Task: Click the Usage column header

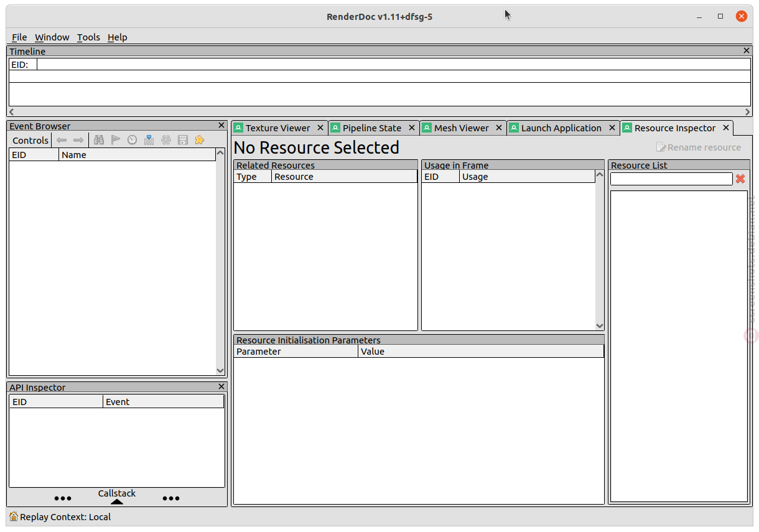Action: coord(528,177)
